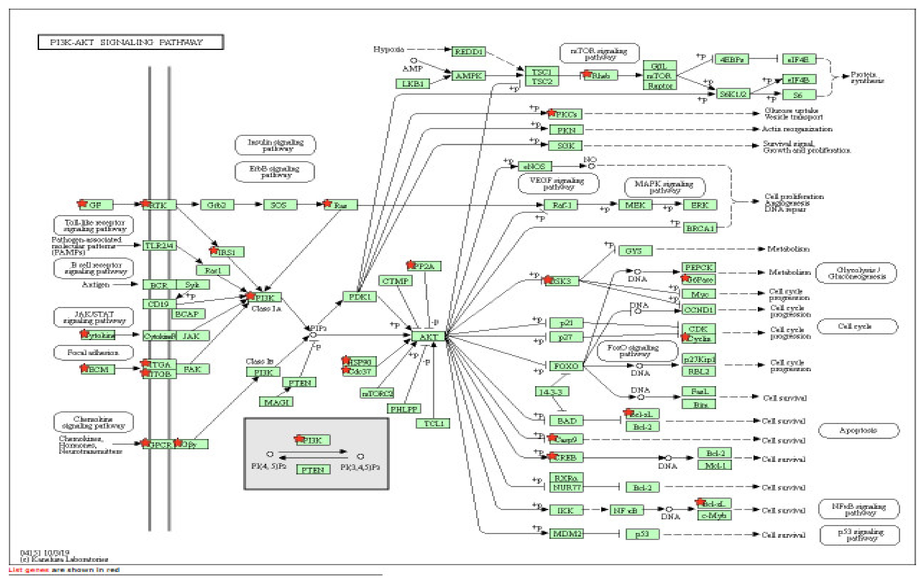Screen dimensions: 924x584
Task: Open the mTOR signaling pathway box
Action: point(599,53)
